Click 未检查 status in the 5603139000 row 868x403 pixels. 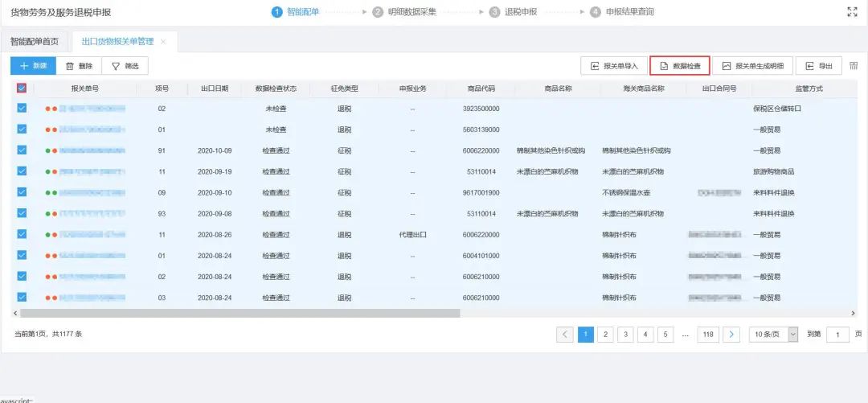[x=276, y=130]
